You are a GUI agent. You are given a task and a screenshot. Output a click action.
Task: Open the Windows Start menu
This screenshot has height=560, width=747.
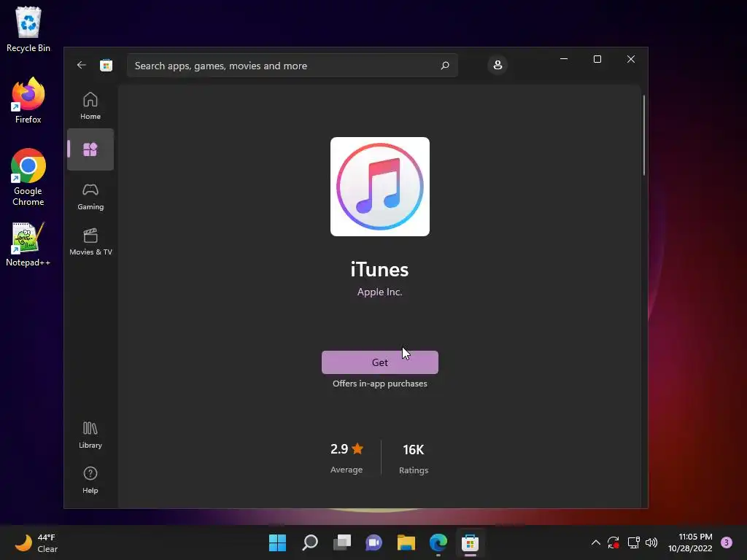278,542
